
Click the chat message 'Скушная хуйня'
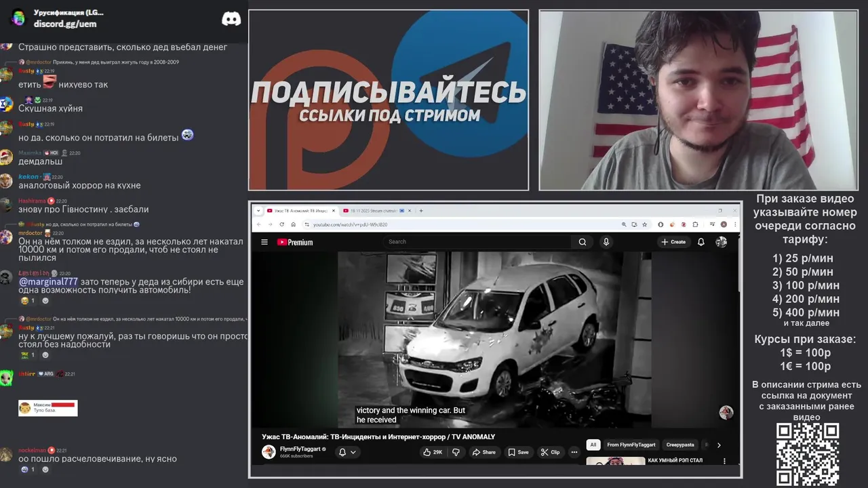point(50,108)
